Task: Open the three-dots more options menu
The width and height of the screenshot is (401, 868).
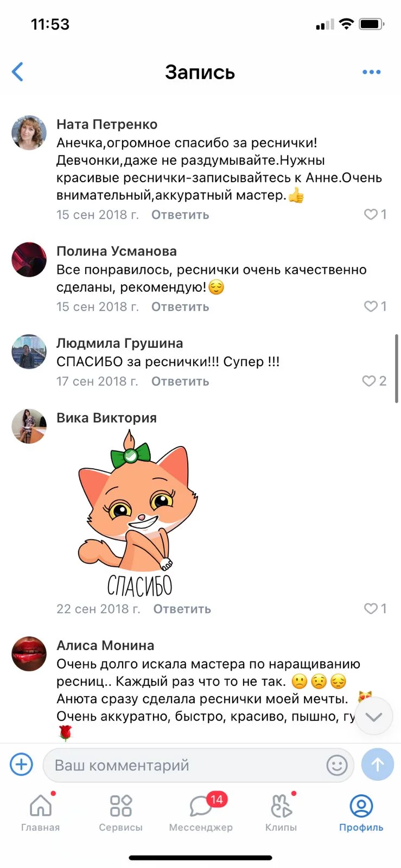Action: pyautogui.click(x=371, y=72)
